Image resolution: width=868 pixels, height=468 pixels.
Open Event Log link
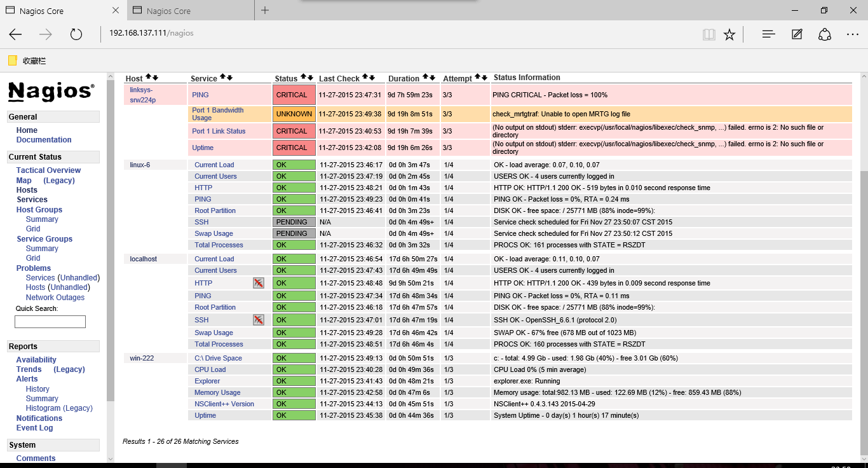pyautogui.click(x=35, y=428)
